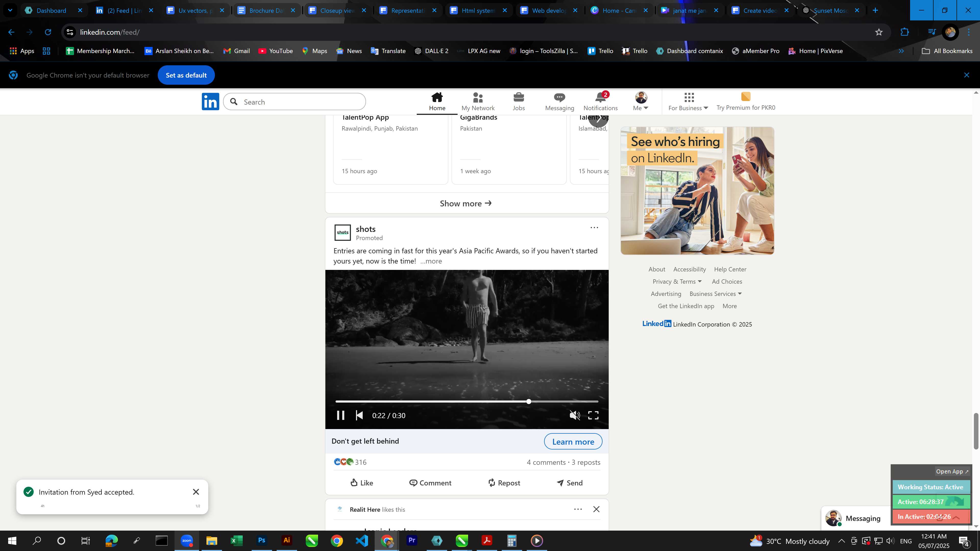Expand post text with ...more
The image size is (980, 551).
pyautogui.click(x=431, y=261)
